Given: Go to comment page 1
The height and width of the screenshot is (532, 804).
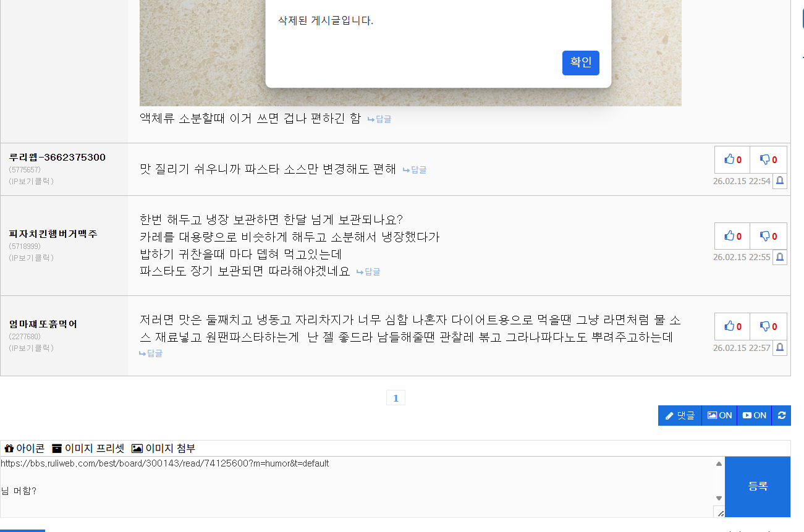Looking at the screenshot, I should click(396, 399).
